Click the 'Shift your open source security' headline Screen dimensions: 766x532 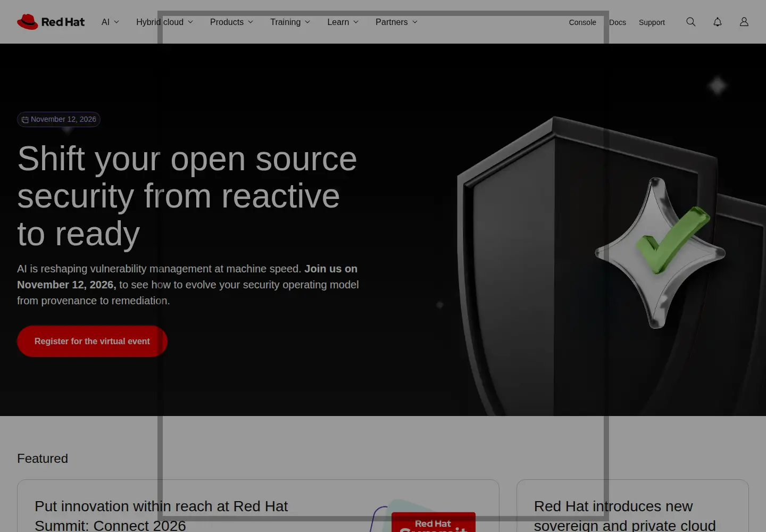click(x=187, y=196)
